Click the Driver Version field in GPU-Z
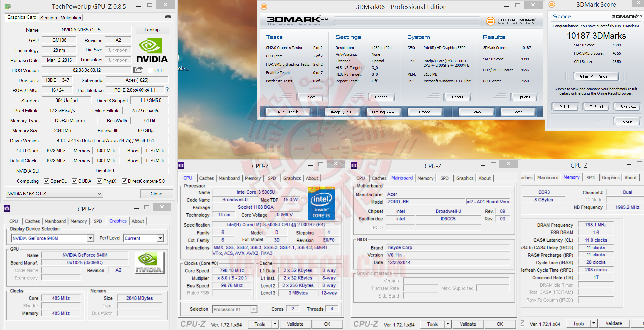This screenshot has height=330, width=644. click(x=105, y=140)
